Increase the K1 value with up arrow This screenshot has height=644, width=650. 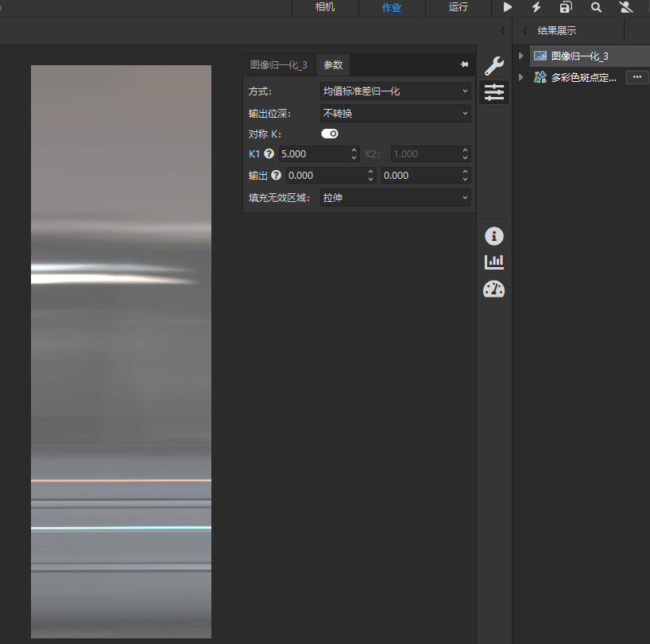[x=354, y=150]
